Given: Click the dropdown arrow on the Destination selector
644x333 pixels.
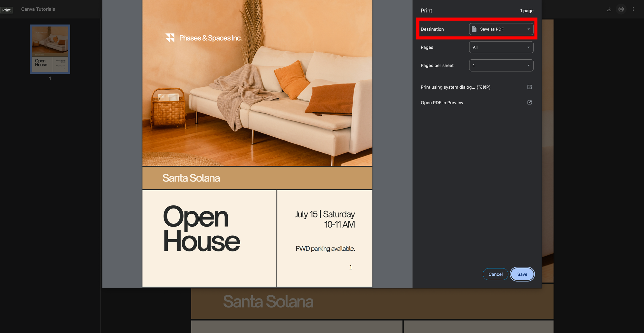Looking at the screenshot, I should coord(528,29).
